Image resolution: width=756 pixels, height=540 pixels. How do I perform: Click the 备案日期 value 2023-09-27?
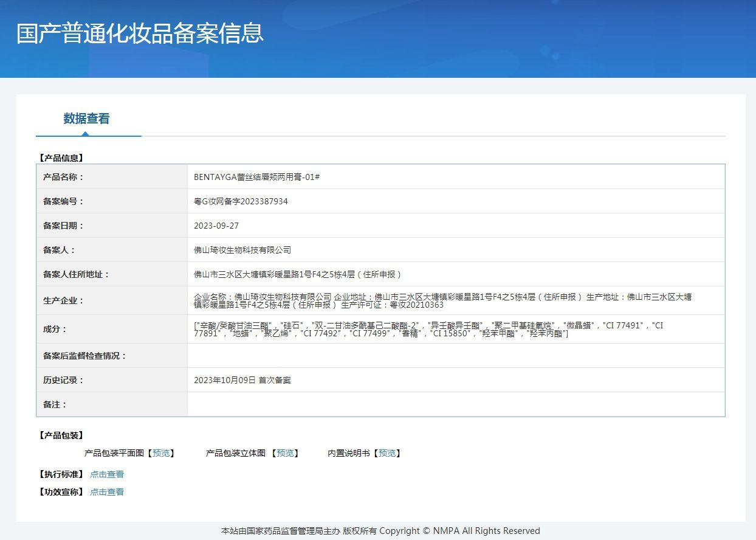[216, 226]
